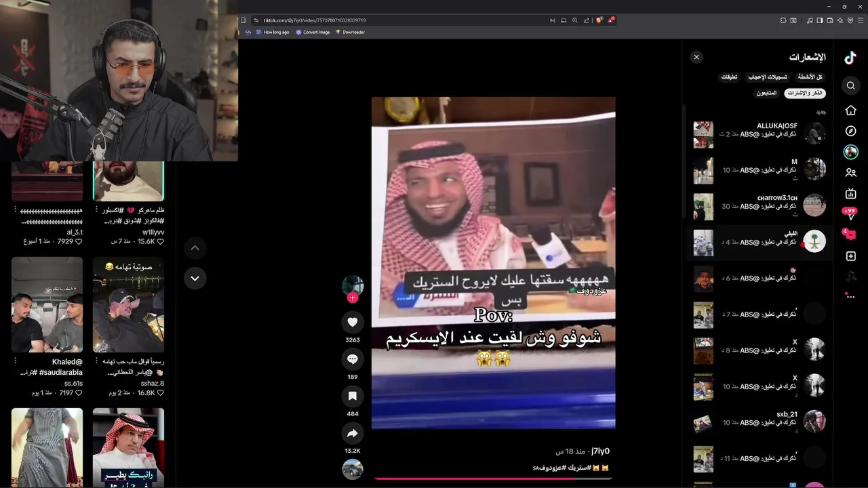Like the video with the heart icon

(x=353, y=322)
